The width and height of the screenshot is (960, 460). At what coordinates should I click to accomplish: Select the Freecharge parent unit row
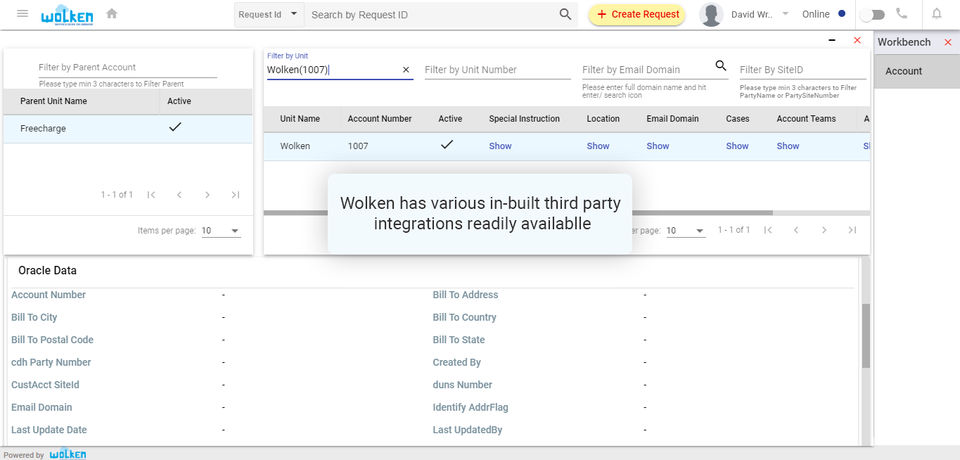tap(128, 129)
